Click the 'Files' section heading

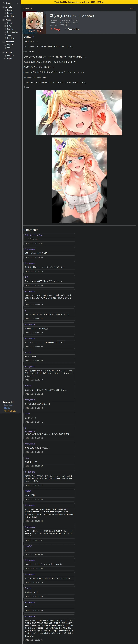click(26, 87)
